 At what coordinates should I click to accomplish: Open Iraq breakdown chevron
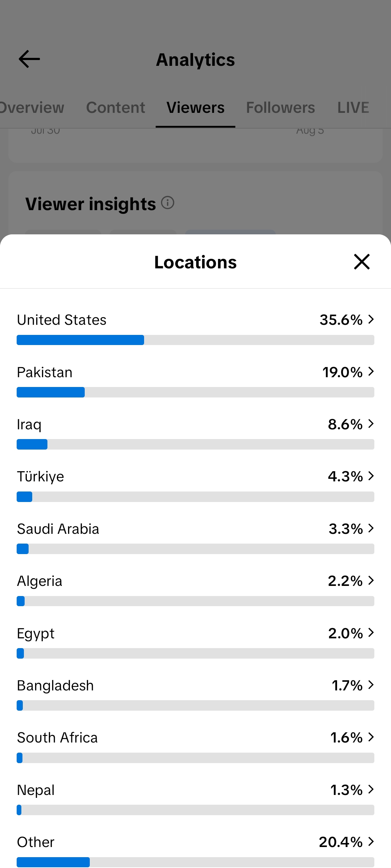point(371,424)
